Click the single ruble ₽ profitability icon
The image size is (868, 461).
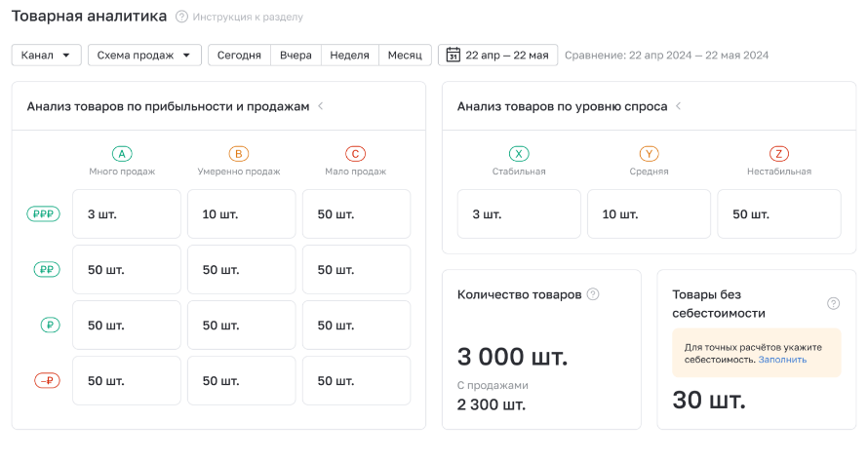[x=51, y=325]
